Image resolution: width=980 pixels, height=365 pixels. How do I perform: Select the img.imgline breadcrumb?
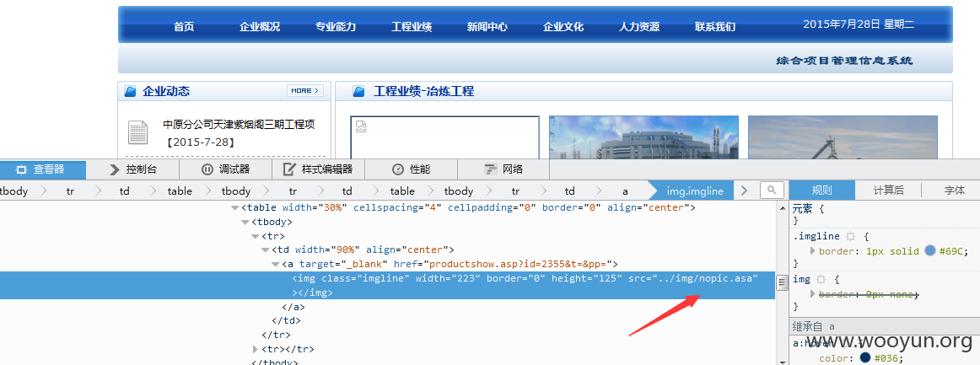pyautogui.click(x=695, y=191)
